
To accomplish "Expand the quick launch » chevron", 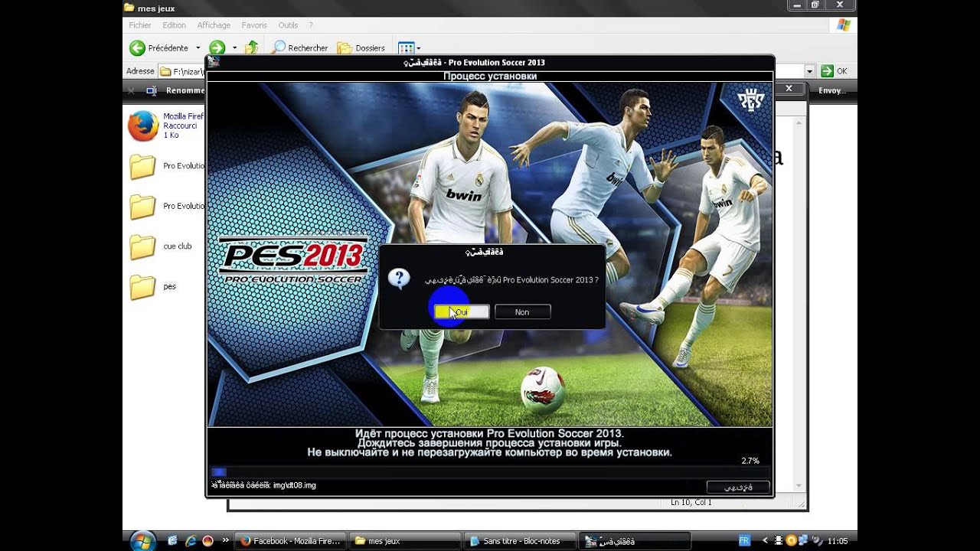I will pos(225,540).
